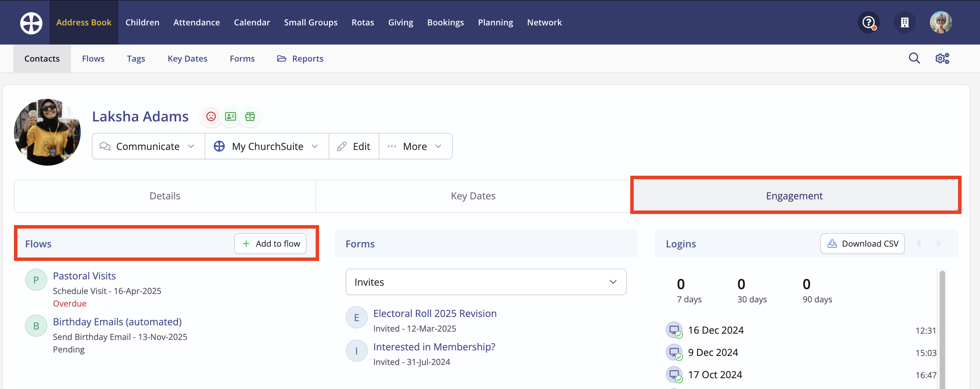Screen dimensions: 980x389
Task: Switch to the Key Dates profile tab
Action: [x=473, y=196]
